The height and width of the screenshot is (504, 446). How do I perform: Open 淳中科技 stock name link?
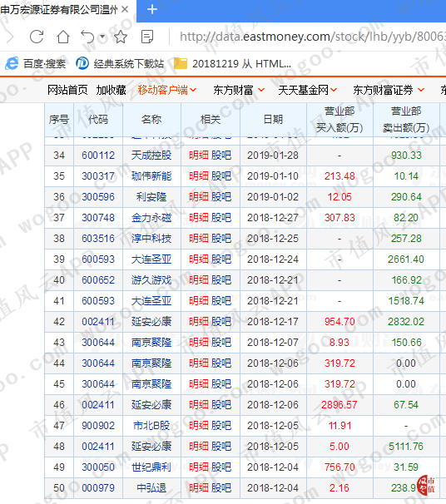(x=151, y=239)
